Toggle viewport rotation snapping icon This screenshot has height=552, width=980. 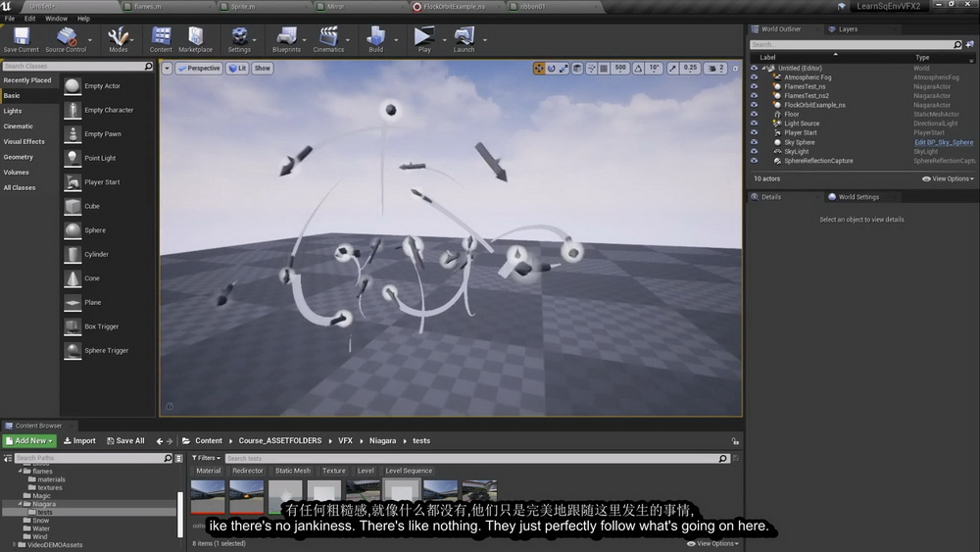[x=638, y=68]
